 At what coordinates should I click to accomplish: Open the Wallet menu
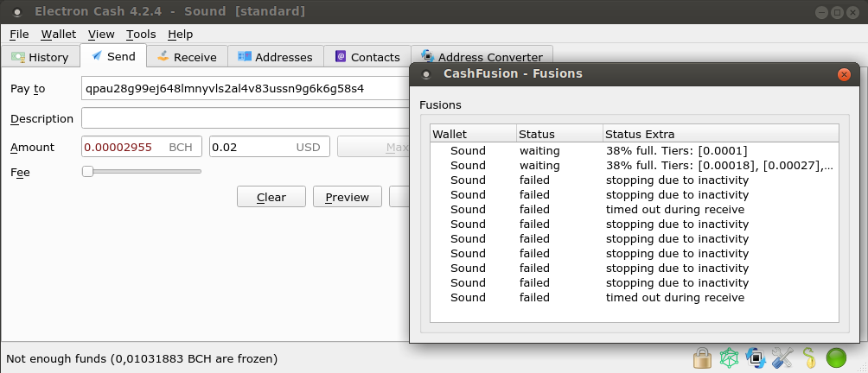click(x=59, y=35)
